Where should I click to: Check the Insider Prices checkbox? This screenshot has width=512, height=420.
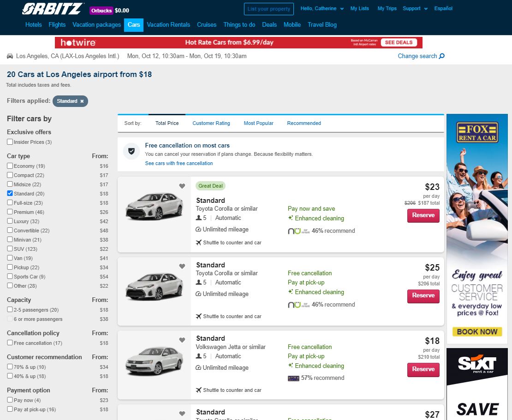point(10,142)
